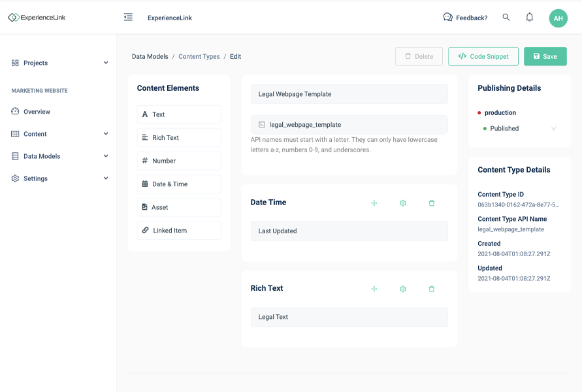
Task: Click the Code Snippet button
Action: (483, 56)
